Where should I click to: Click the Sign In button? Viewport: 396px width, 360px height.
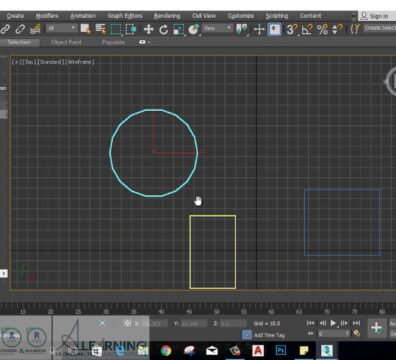376,16
